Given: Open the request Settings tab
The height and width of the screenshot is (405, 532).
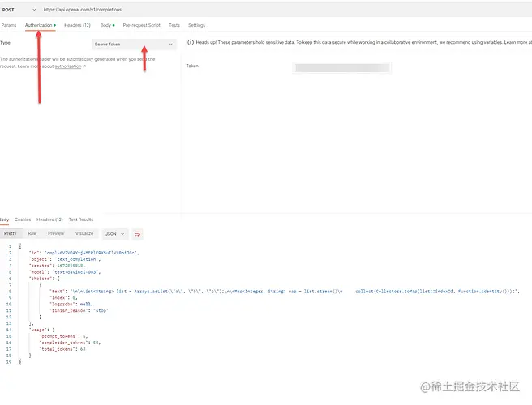Looking at the screenshot, I should [196, 25].
